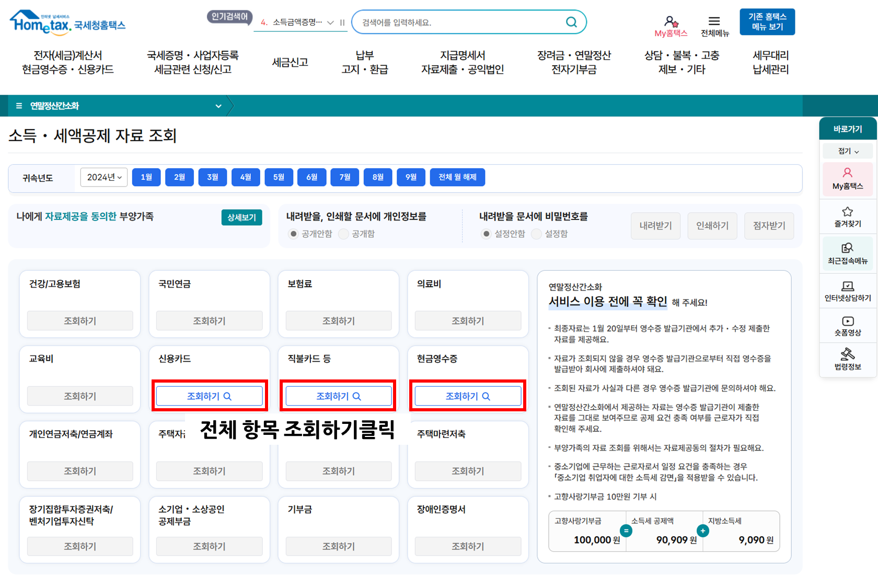Image resolution: width=878 pixels, height=588 pixels.
Task: Pause popular search rotation
Action: click(x=342, y=22)
